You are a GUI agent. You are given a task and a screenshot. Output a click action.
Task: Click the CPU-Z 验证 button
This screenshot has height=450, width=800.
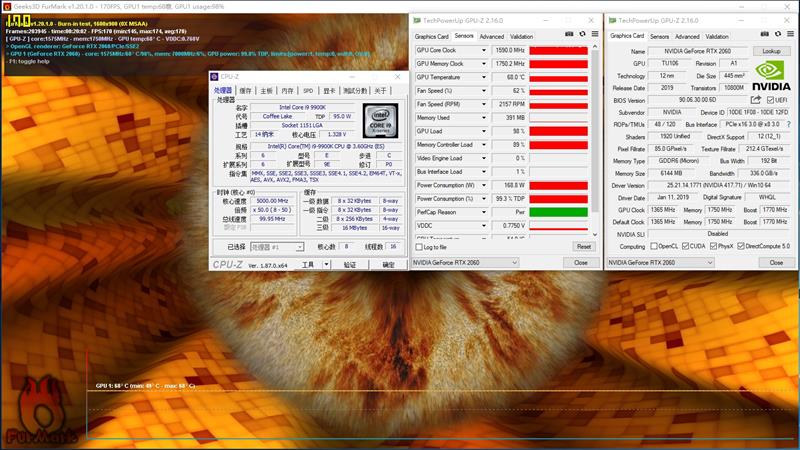tap(349, 264)
